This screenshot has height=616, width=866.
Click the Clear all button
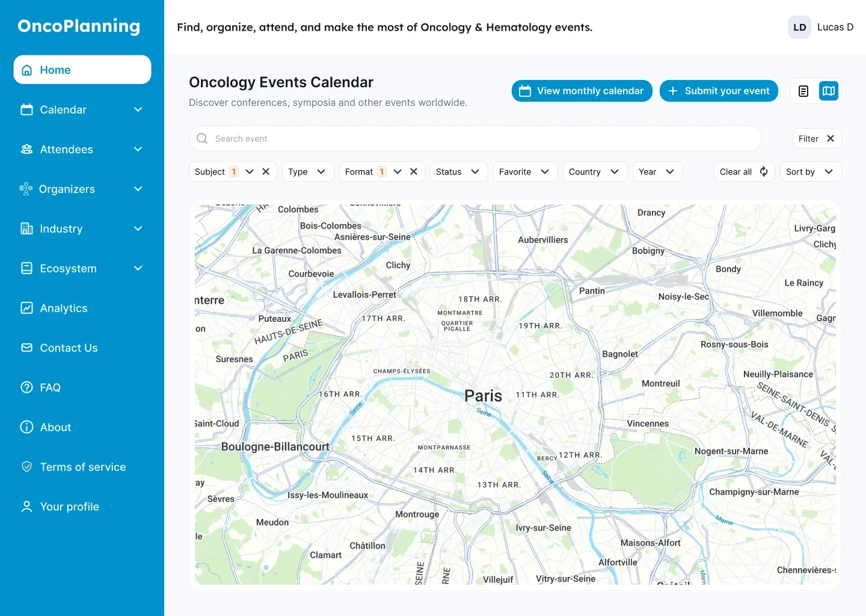click(x=744, y=171)
